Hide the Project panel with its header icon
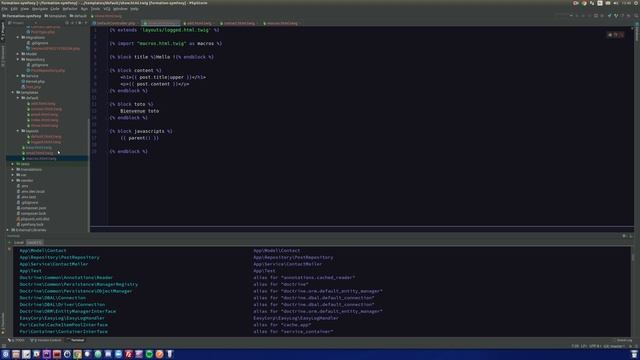This screenshot has width=640, height=360. 86,23
